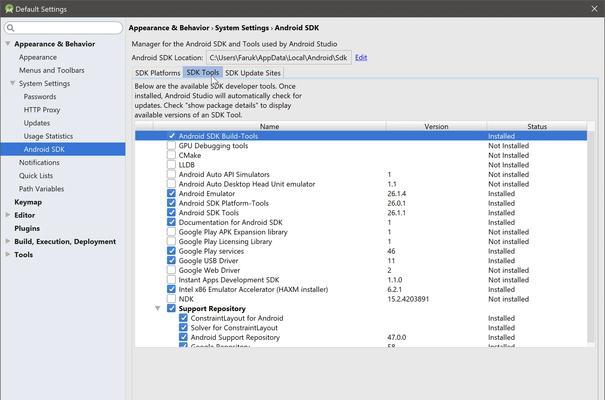This screenshot has height=400, width=605.
Task: Uncheck Documentation for Android SDK
Action: click(x=171, y=222)
